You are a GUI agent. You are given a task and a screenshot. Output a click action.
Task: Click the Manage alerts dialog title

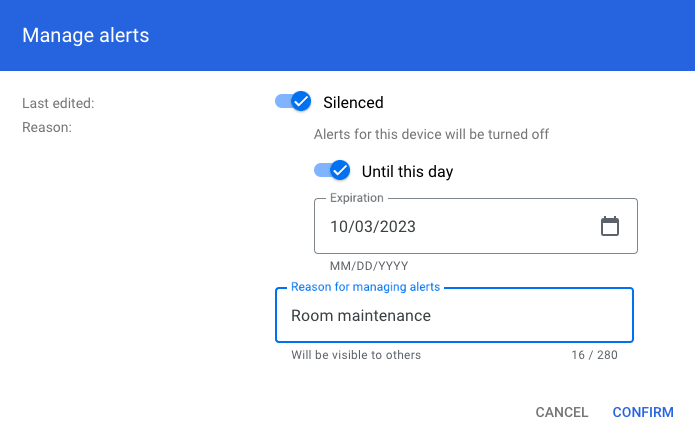click(x=86, y=36)
